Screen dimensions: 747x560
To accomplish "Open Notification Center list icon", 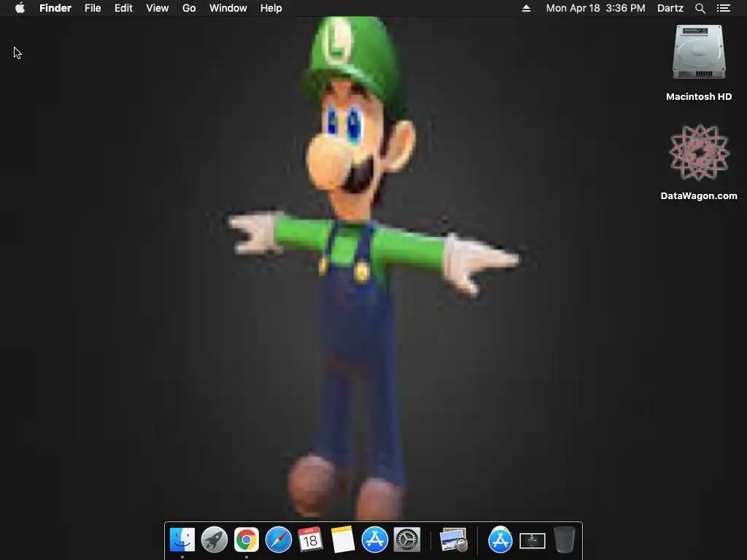I will pos(723,8).
